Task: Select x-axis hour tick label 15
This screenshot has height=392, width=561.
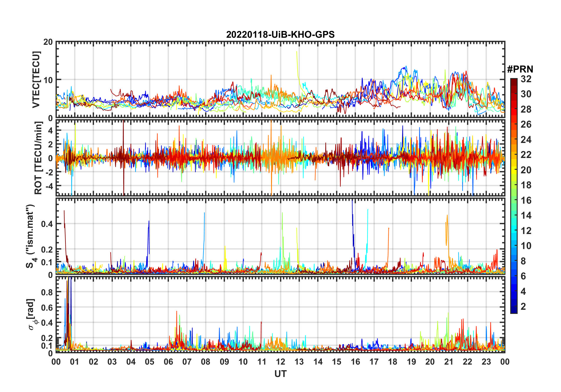Action: 337,362
